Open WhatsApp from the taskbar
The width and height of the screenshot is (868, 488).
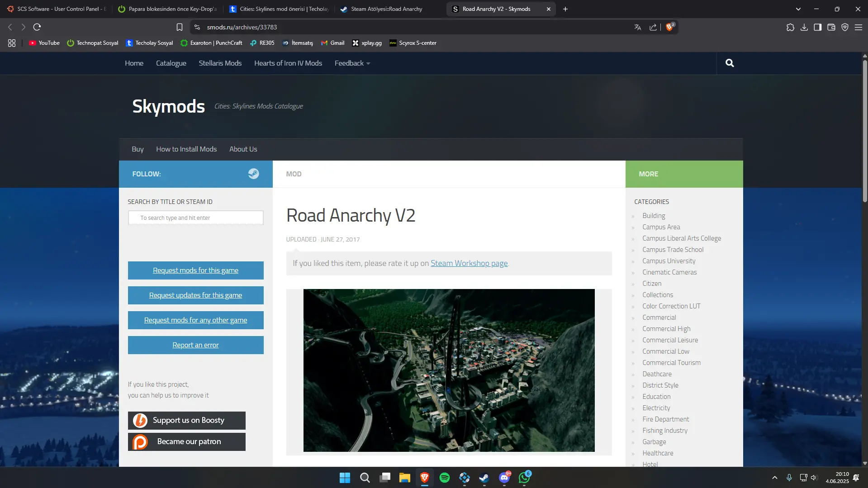tap(524, 478)
